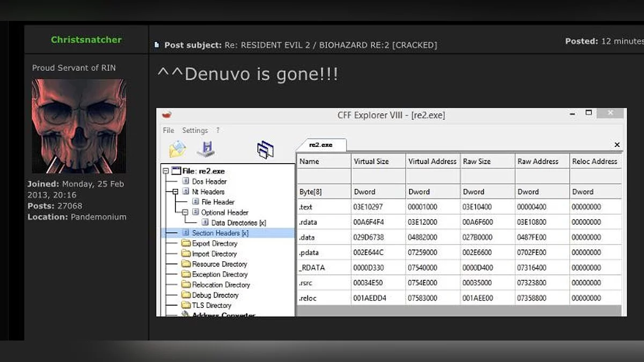This screenshot has height=362, width=644.
Task: Select Nt Headers in the tree
Action: (208, 191)
